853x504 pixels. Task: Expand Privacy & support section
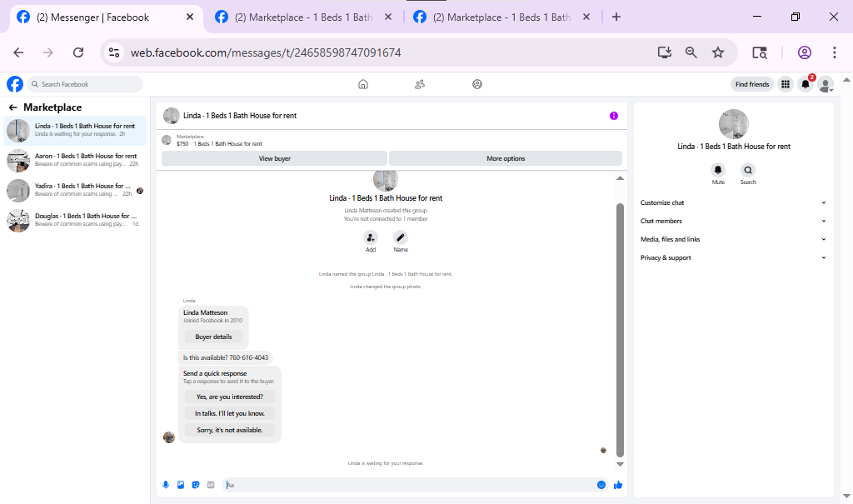[733, 258]
